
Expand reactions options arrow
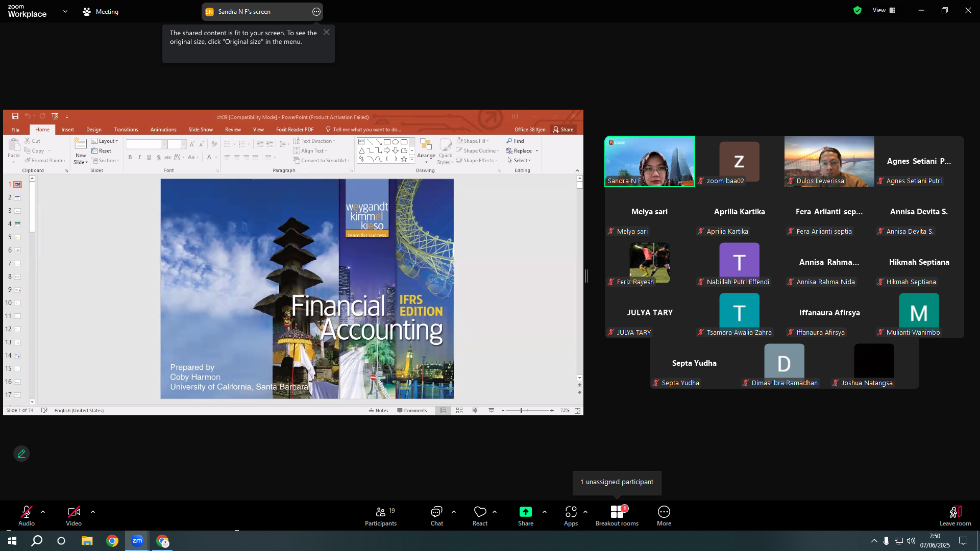495,512
